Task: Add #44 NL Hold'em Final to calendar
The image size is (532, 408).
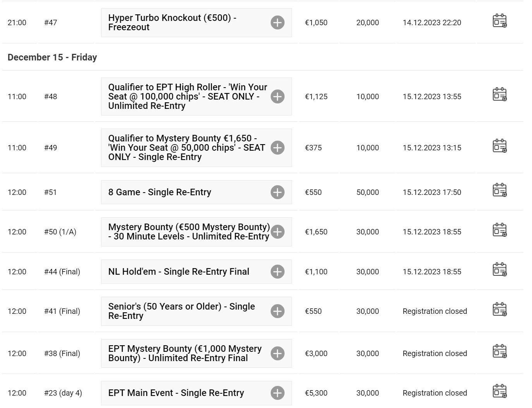Action: (499, 270)
